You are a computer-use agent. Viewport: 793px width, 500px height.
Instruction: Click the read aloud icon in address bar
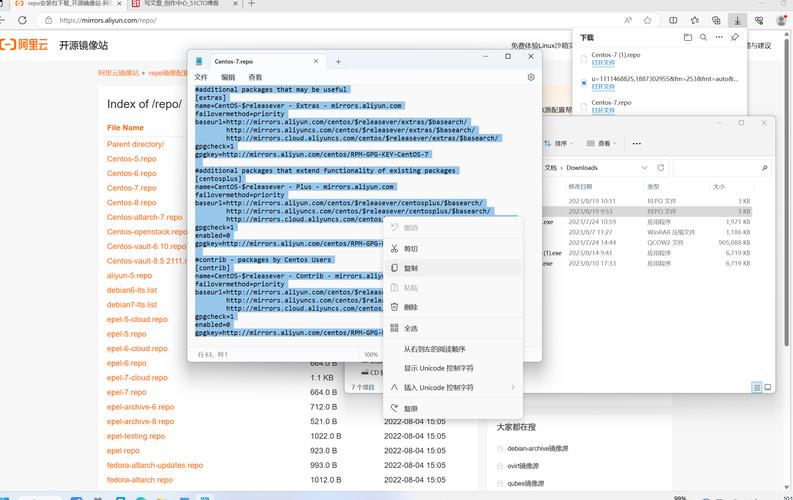(x=628, y=20)
